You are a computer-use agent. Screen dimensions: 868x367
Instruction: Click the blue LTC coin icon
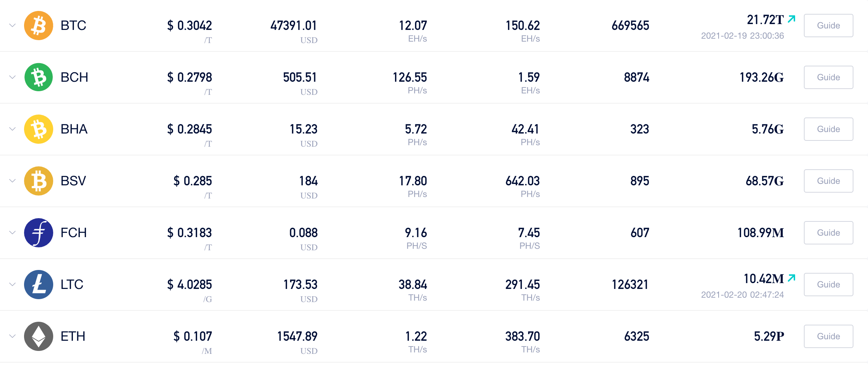[39, 285]
